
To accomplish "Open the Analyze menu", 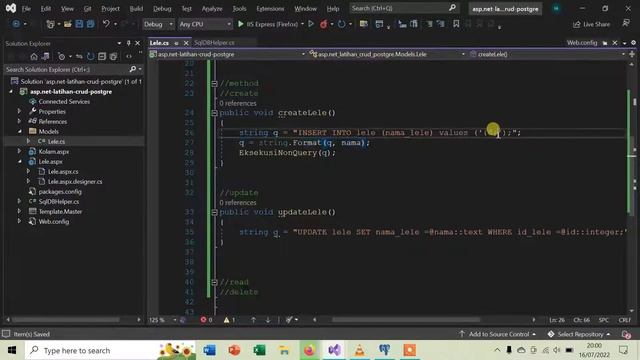I will pyautogui.click(x=212, y=9).
